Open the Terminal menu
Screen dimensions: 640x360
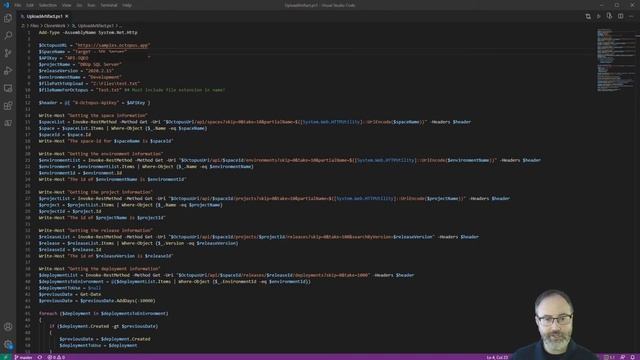tap(109, 5)
